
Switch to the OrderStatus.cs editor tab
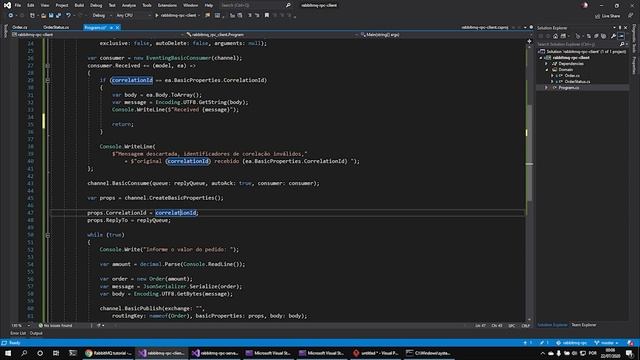(x=56, y=27)
